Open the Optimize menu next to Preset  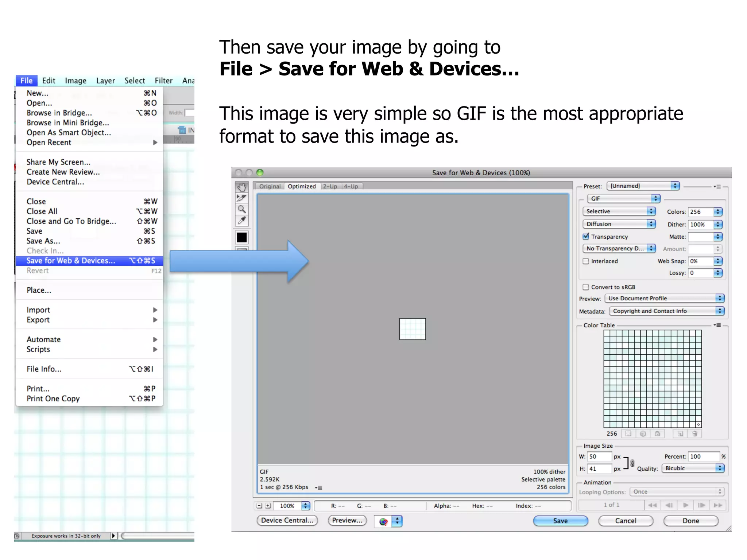pyautogui.click(x=717, y=186)
